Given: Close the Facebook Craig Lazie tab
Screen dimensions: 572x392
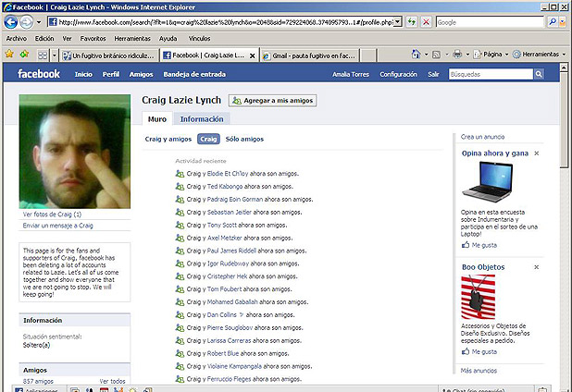Looking at the screenshot, I should point(252,55).
